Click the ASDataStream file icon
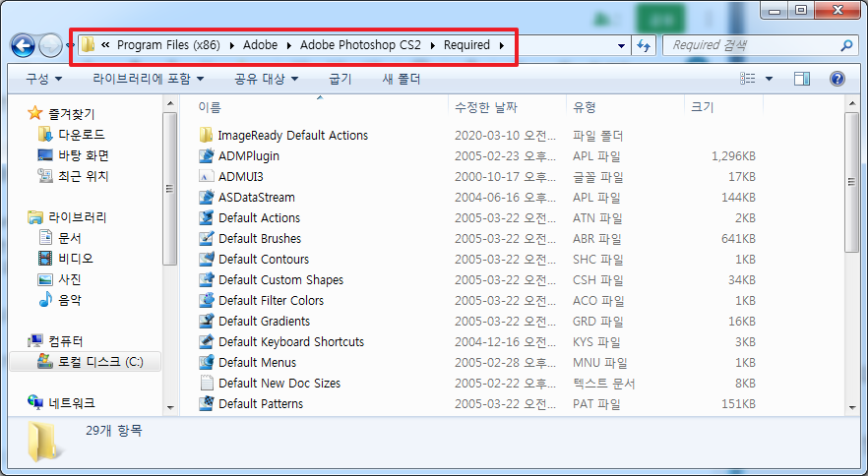This screenshot has height=476, width=868. (206, 197)
